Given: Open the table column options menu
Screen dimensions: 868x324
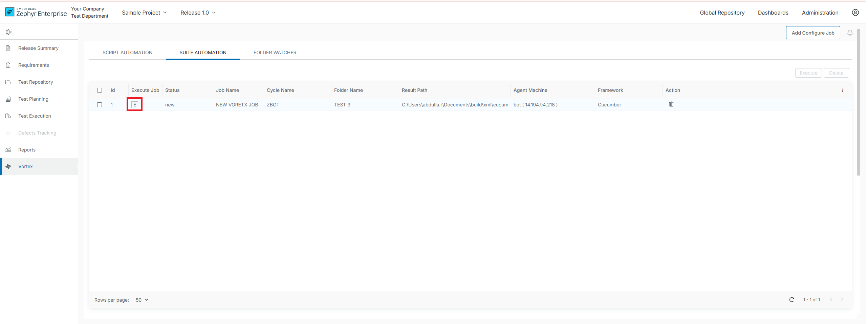Looking at the screenshot, I should [x=842, y=90].
